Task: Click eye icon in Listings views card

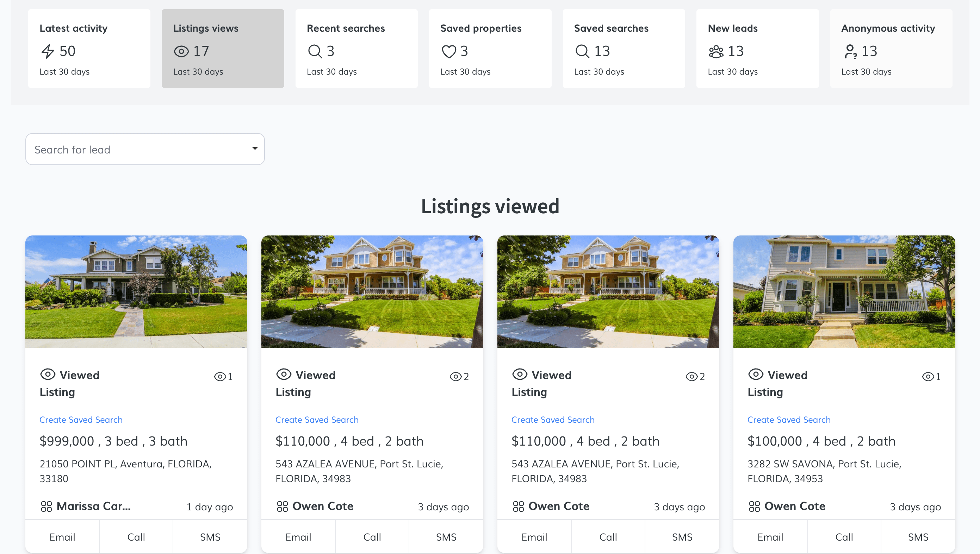Action: click(181, 51)
